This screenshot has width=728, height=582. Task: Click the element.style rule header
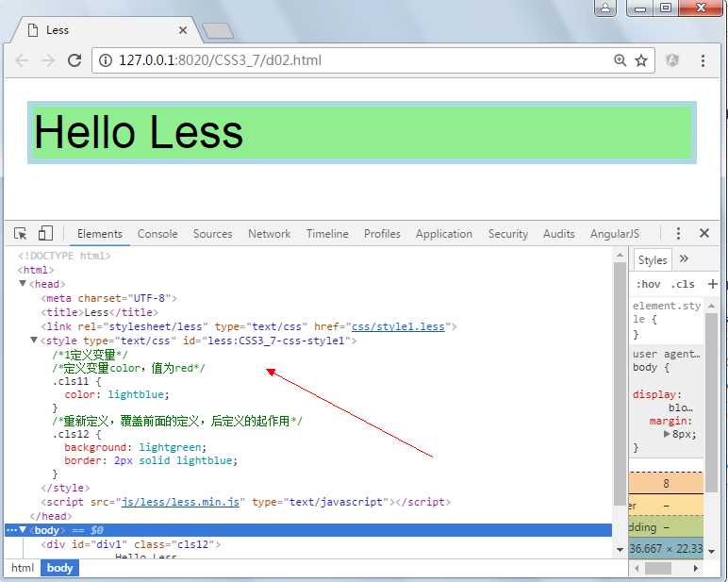[x=667, y=312]
